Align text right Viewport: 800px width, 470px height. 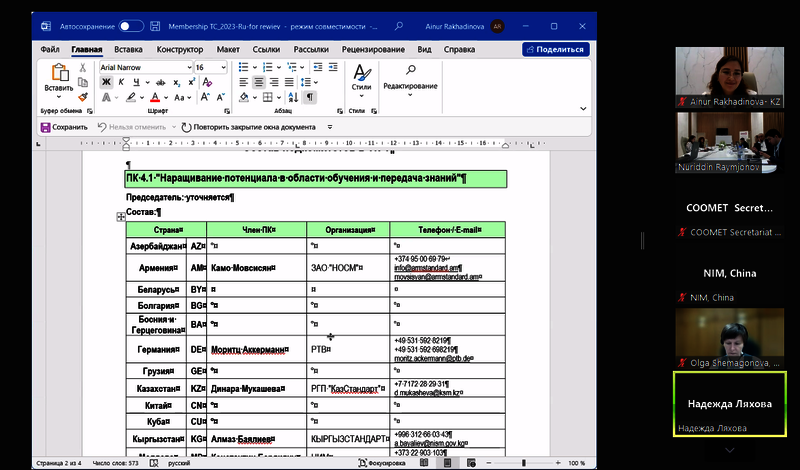[274, 82]
